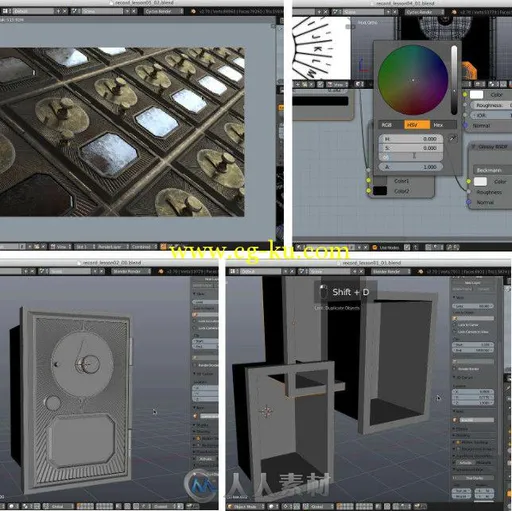This screenshot has width=512, height=511.
Task: Click the screen layout icon in lesson05 window
Action: [x=5, y=11]
